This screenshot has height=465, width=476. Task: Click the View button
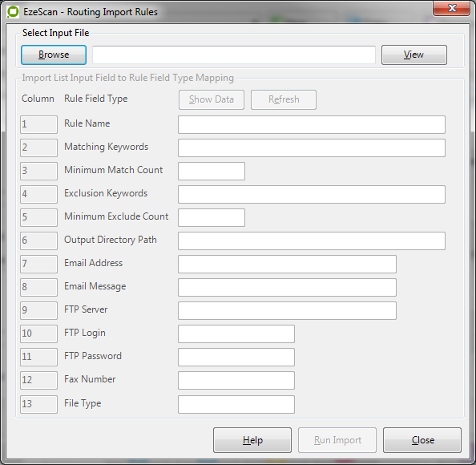point(414,55)
